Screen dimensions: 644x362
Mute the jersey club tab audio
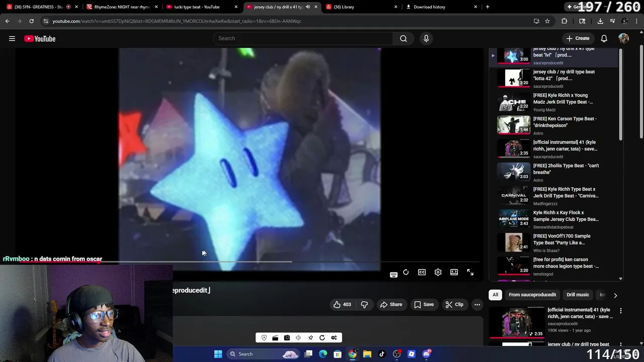pyautogui.click(x=307, y=7)
